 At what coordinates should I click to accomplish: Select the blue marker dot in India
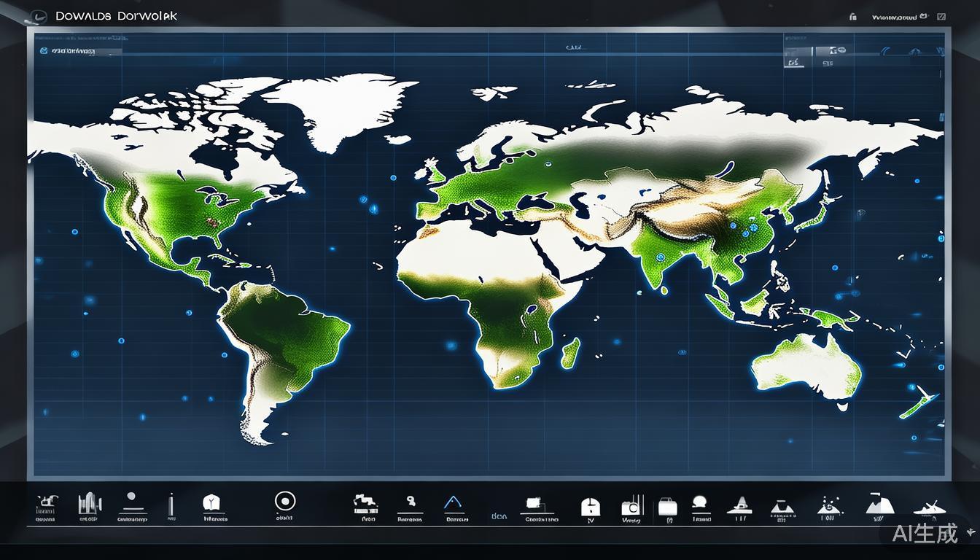661,257
